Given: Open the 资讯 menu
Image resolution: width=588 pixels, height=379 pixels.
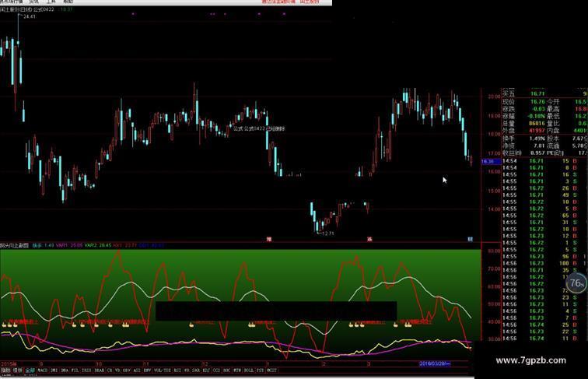Looking at the screenshot, I should point(33,2).
